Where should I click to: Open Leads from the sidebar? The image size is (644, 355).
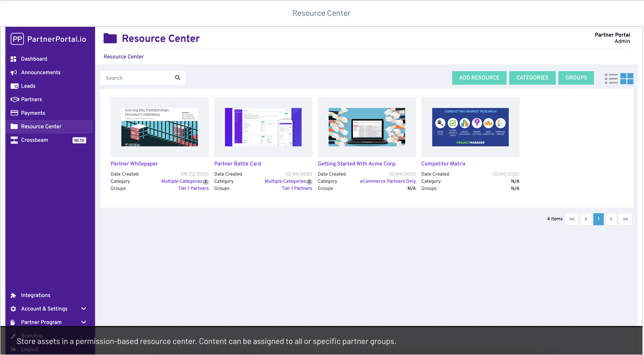click(x=28, y=86)
